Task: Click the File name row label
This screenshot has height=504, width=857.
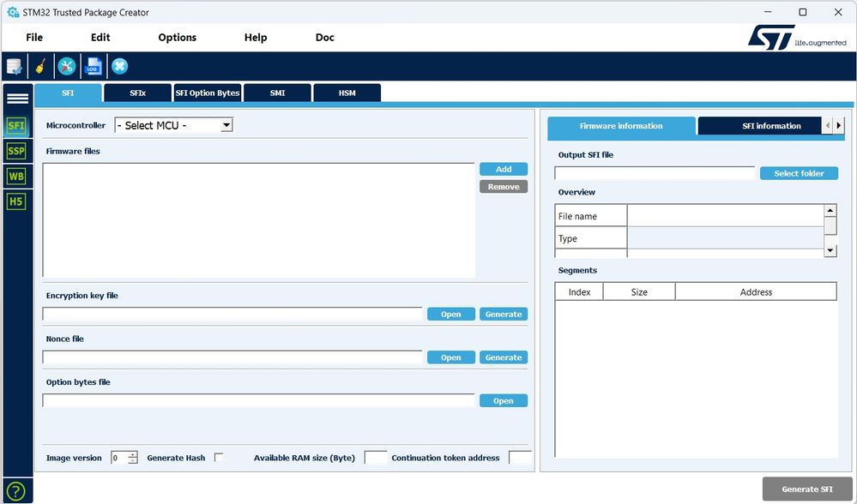Action: tap(591, 216)
